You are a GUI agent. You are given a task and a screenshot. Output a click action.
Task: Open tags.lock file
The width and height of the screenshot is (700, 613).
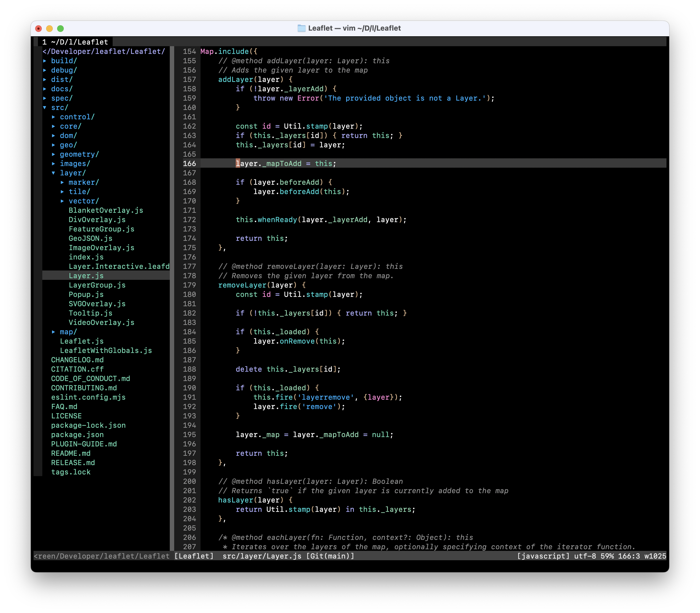point(71,472)
